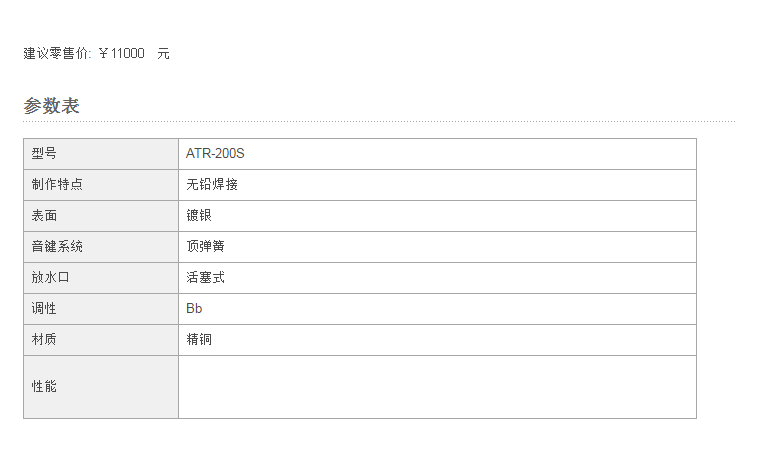This screenshot has width=758, height=457.
Task: Click the 无铅焊接 value cell
Action: pos(211,185)
